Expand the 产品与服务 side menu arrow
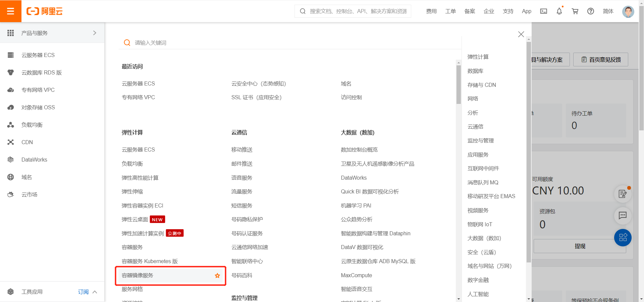Screen dimensions: 644x302 tap(95, 33)
